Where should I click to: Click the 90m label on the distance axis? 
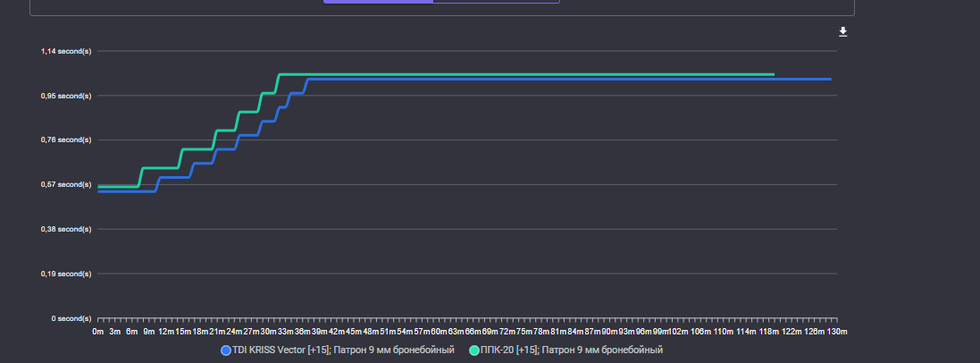(x=609, y=332)
